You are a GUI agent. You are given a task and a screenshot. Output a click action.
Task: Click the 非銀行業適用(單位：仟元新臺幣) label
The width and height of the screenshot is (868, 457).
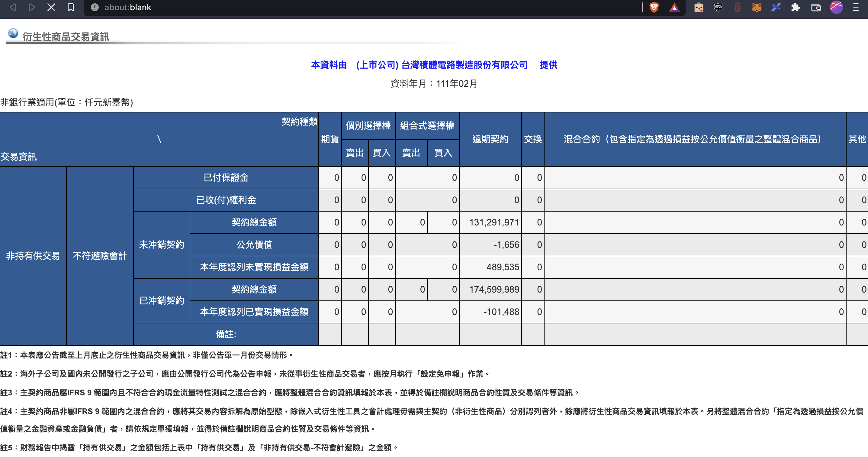67,102
